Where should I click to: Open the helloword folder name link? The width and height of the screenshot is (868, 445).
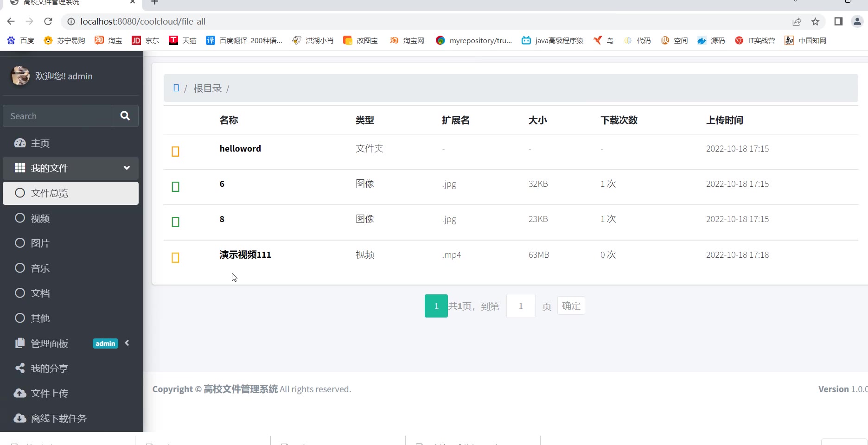[x=240, y=149]
